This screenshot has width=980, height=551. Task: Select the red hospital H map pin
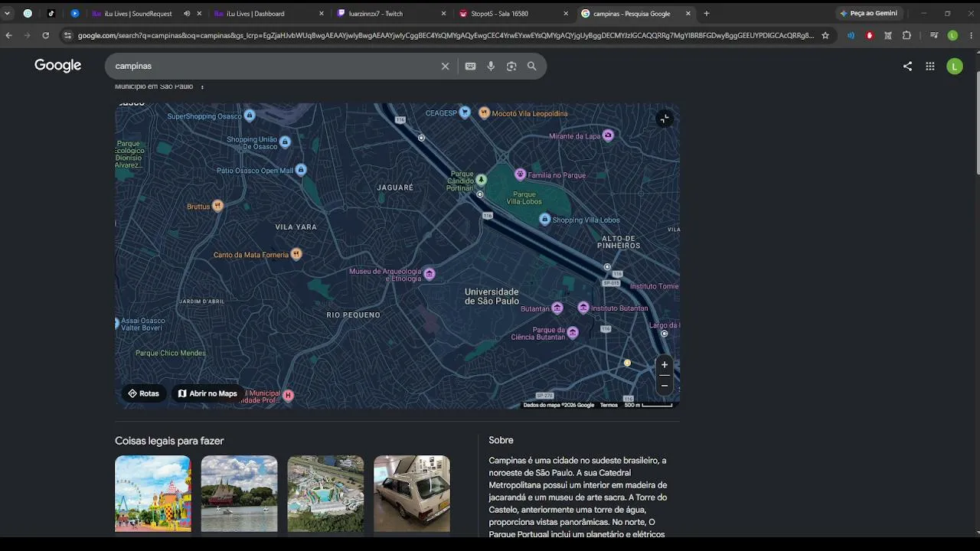coord(288,395)
